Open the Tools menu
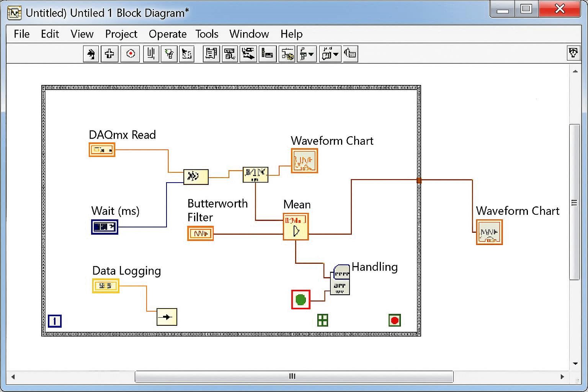 tap(207, 34)
